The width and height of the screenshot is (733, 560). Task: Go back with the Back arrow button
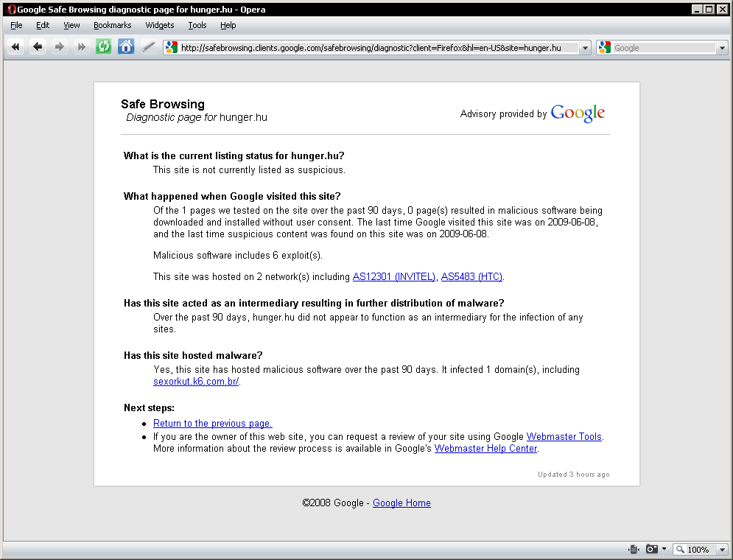pyautogui.click(x=38, y=46)
